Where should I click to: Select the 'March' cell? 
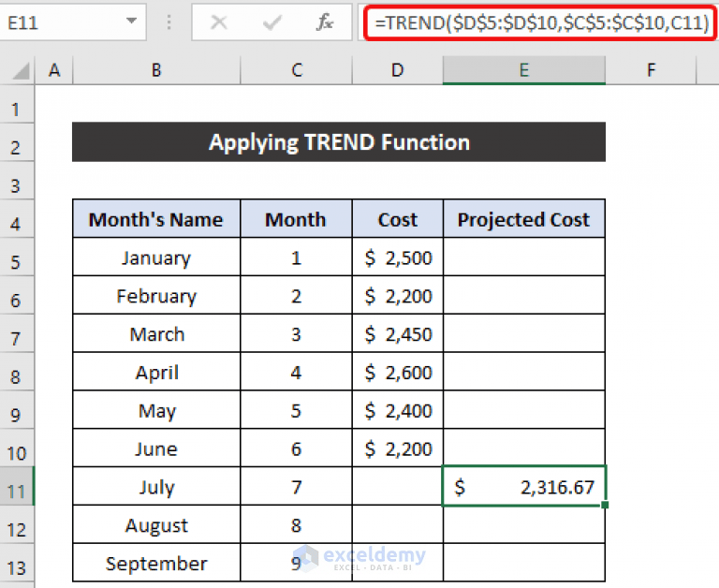click(x=156, y=333)
